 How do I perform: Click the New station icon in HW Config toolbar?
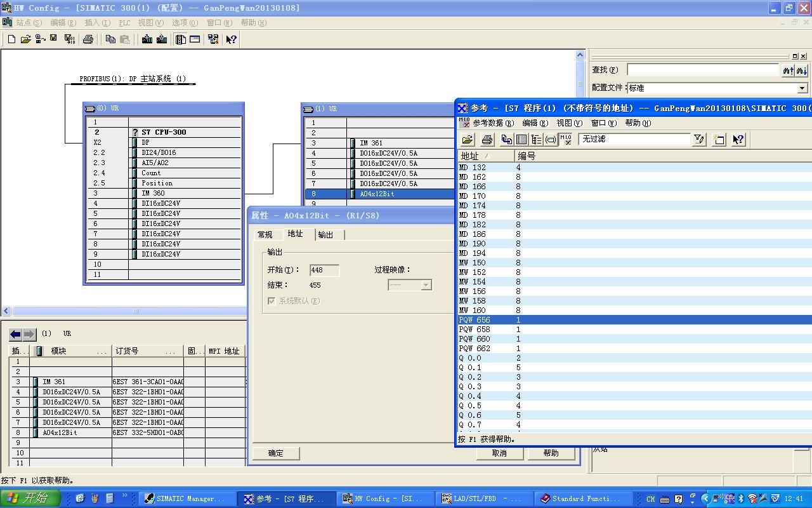pos(11,39)
